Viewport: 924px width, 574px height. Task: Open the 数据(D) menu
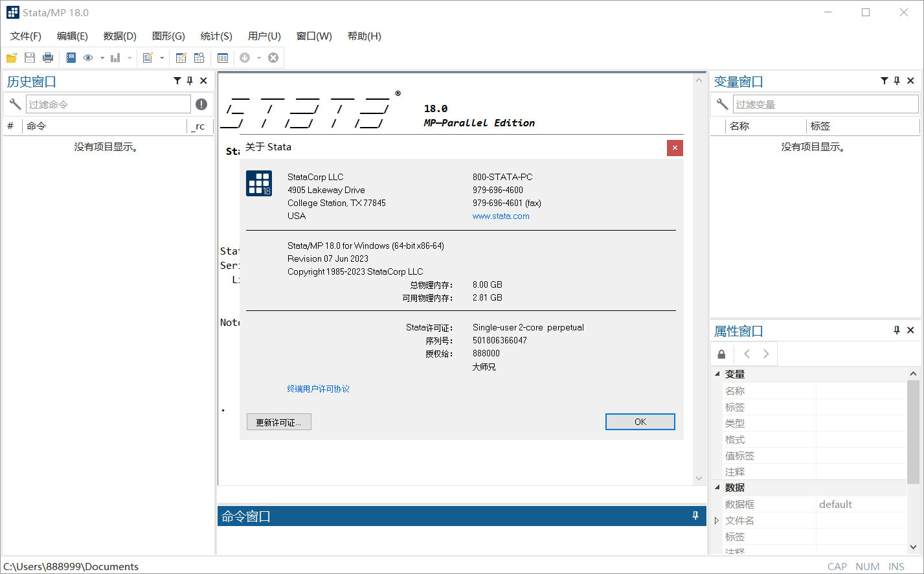[120, 36]
